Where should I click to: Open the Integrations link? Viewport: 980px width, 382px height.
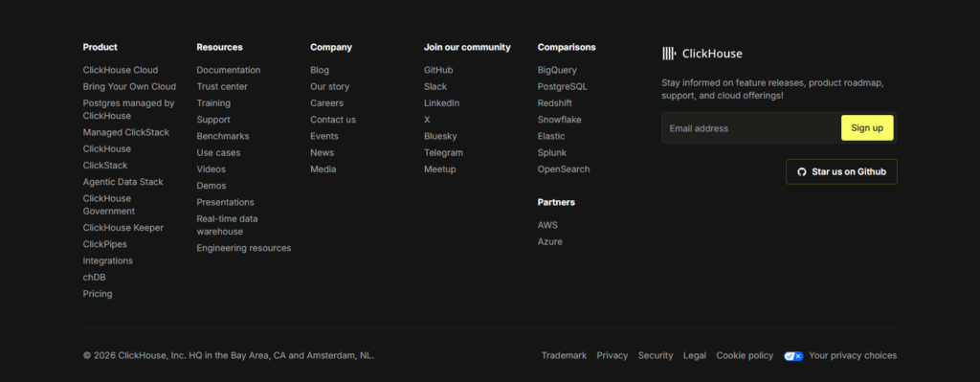coord(108,260)
